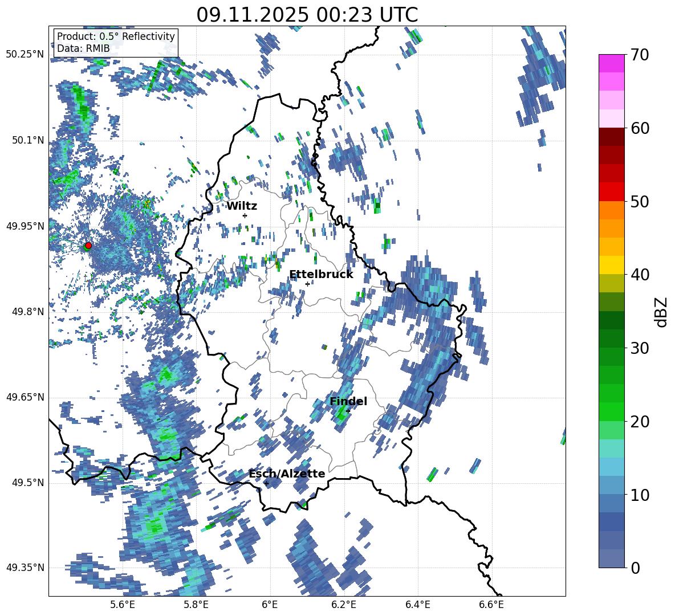The height and width of the screenshot is (616, 675).
Task: Click the red radar site marker
Action: pos(88,246)
